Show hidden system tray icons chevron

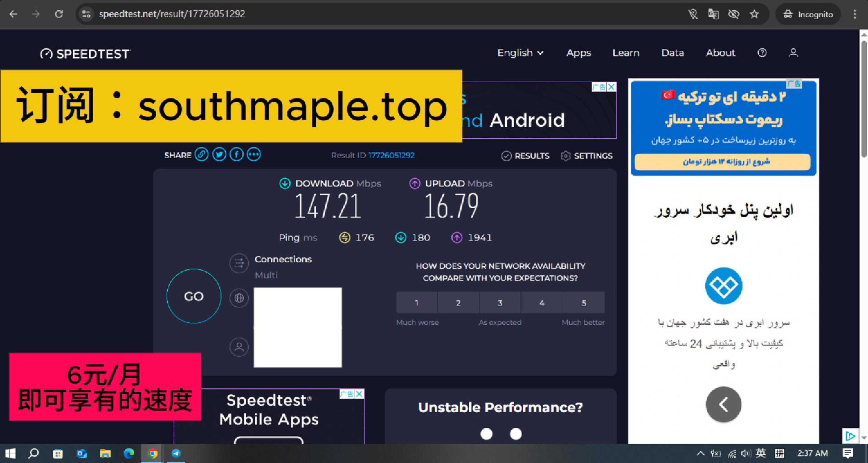701,454
